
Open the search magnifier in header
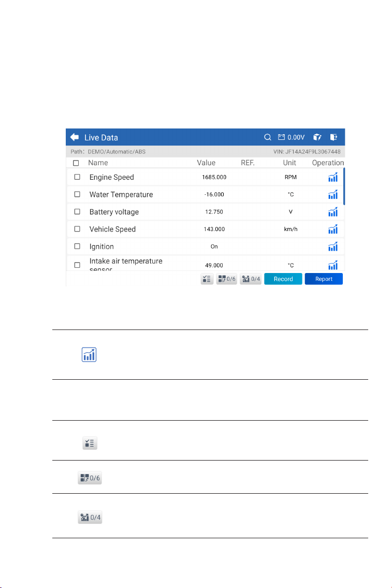(268, 137)
